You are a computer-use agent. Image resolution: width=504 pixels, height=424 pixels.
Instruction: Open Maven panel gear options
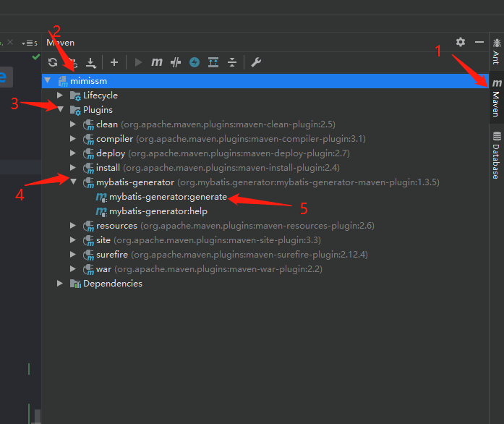tap(461, 42)
